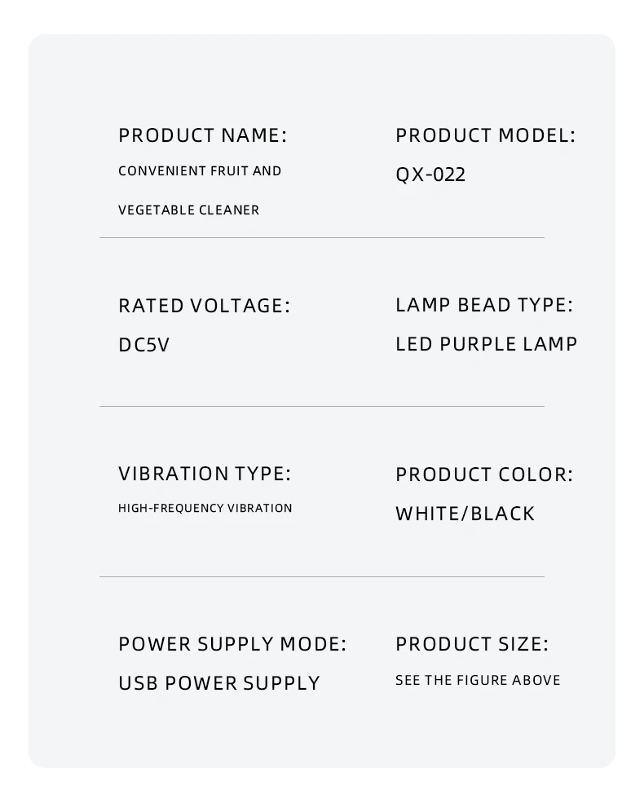
Task: Click the divider line below DC5V row
Action: (x=321, y=407)
